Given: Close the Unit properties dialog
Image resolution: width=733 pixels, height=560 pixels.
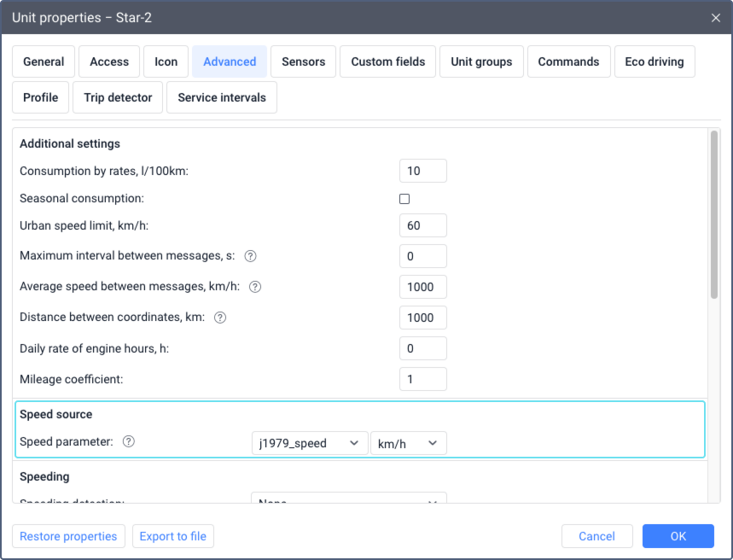Looking at the screenshot, I should click(x=715, y=17).
